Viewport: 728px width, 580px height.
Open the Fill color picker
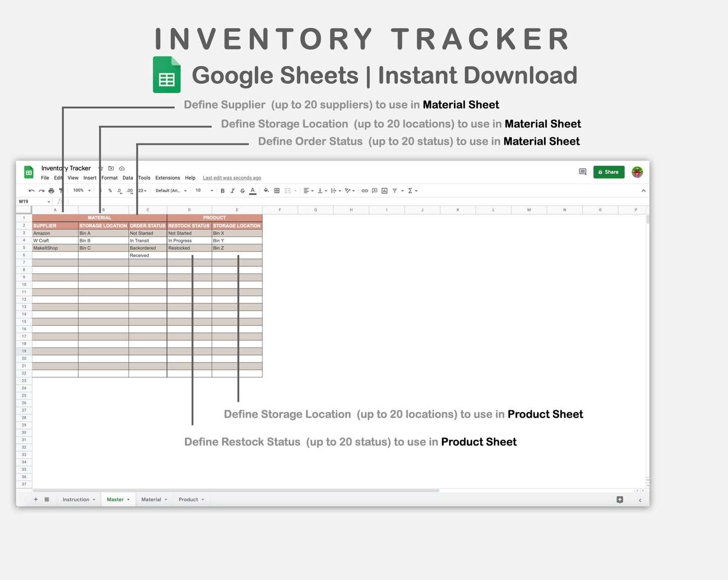click(x=266, y=190)
